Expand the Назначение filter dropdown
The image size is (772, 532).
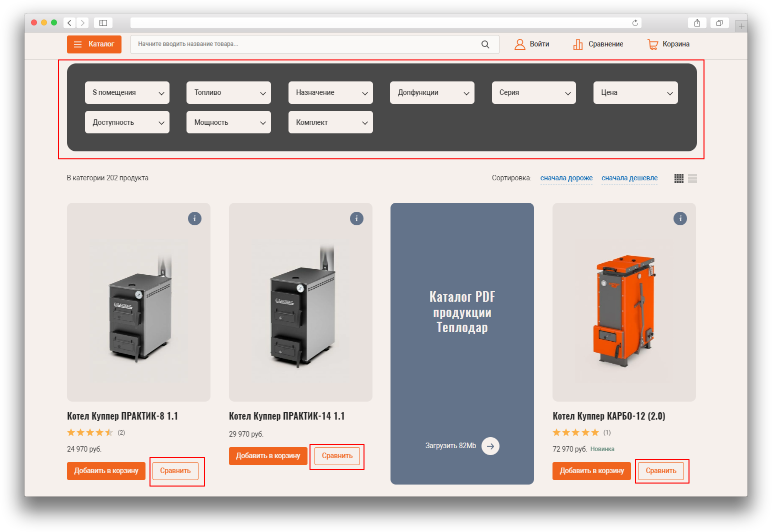click(x=330, y=93)
